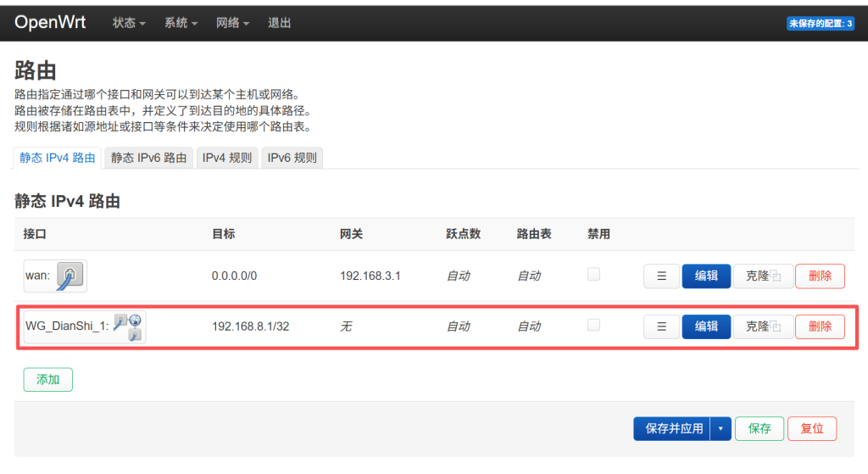Image resolution: width=868 pixels, height=474 pixels.
Task: Click 添加 to add a route
Action: pyautogui.click(x=47, y=380)
